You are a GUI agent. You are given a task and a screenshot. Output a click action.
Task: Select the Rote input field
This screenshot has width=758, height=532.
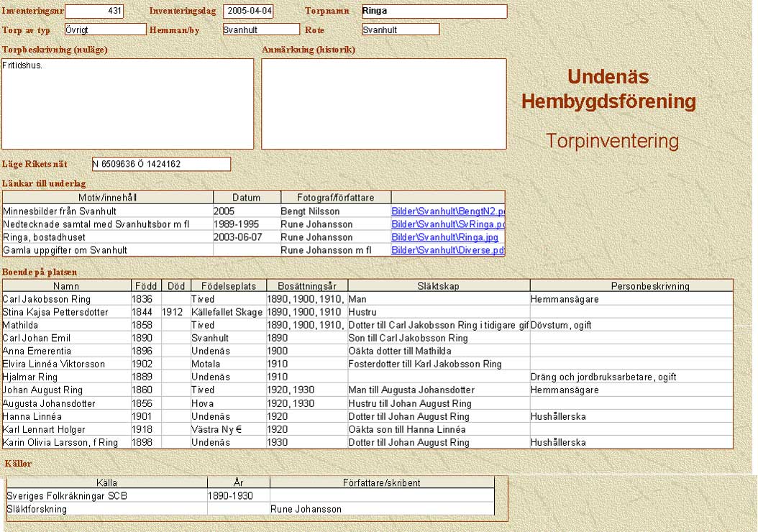point(400,29)
